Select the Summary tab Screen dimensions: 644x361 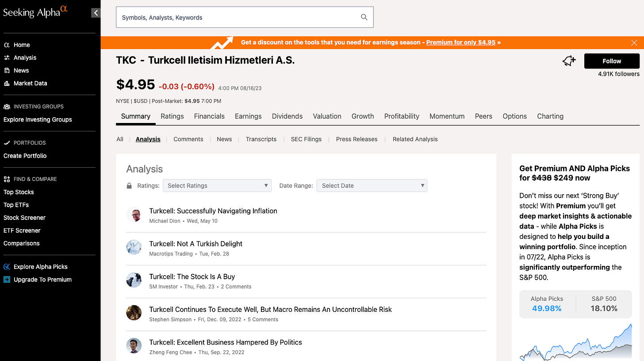[x=136, y=116]
